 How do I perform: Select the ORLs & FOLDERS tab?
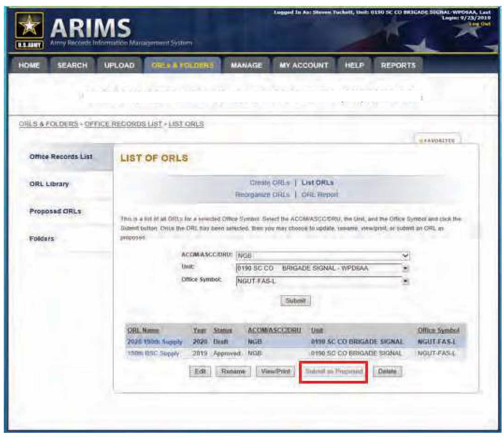click(183, 65)
